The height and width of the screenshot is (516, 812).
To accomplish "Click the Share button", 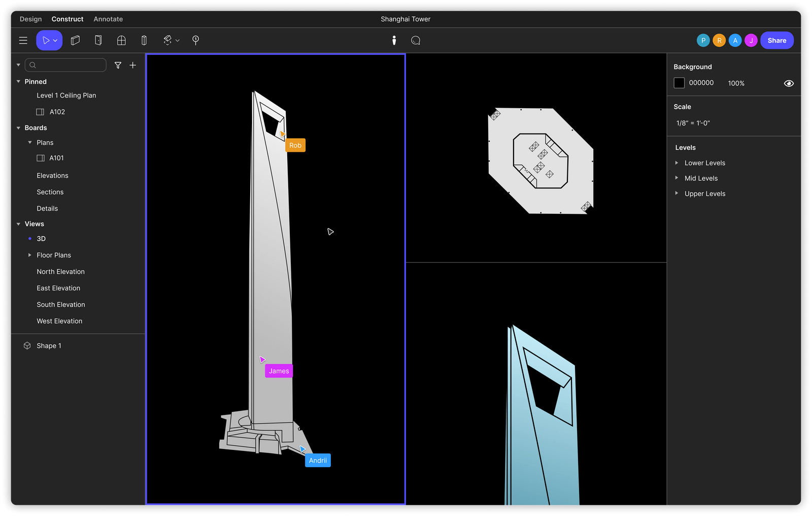I will (x=776, y=41).
